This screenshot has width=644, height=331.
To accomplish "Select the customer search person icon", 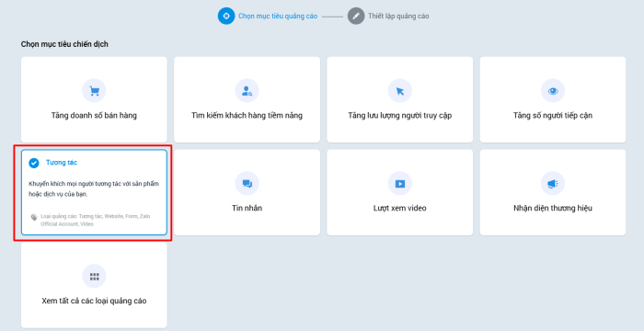I will click(247, 91).
